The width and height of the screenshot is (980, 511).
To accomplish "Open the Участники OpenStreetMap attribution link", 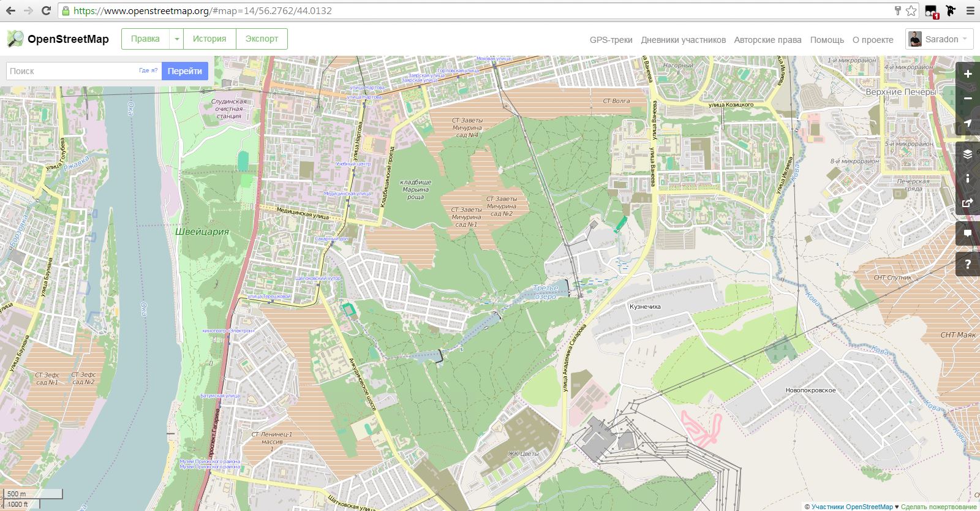I will [852, 507].
